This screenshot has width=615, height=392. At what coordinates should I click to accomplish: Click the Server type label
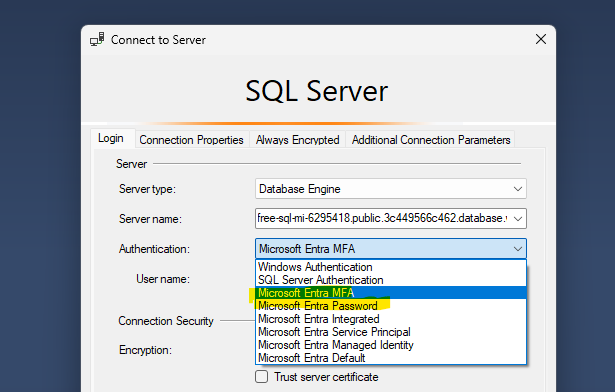pos(147,189)
